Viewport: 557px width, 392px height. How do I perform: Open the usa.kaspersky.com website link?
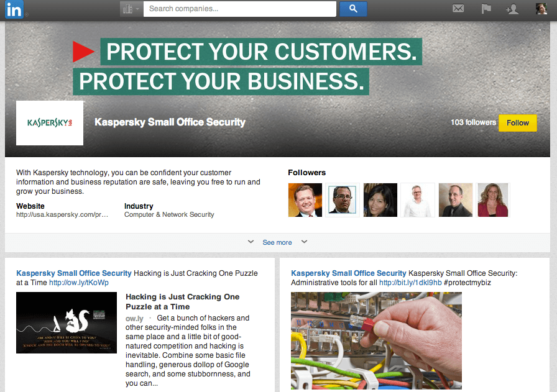coord(62,214)
